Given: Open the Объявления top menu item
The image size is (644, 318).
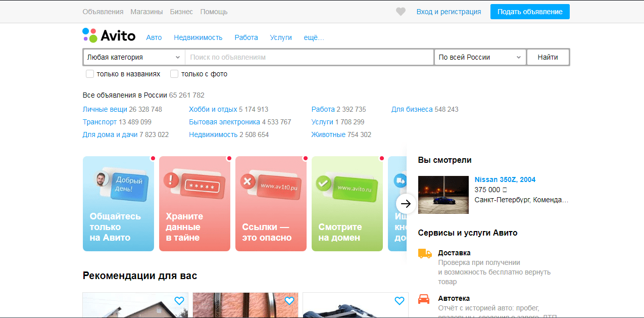Looking at the screenshot, I should point(103,12).
